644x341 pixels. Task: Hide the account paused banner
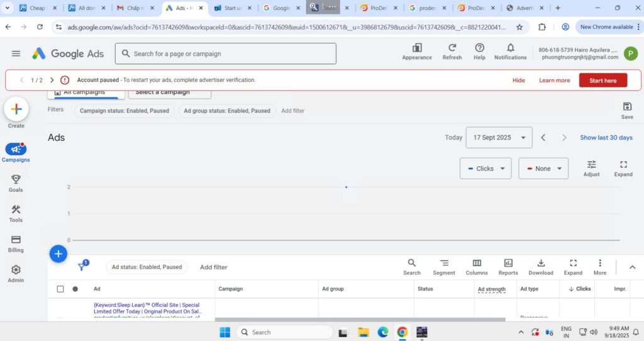coord(518,81)
